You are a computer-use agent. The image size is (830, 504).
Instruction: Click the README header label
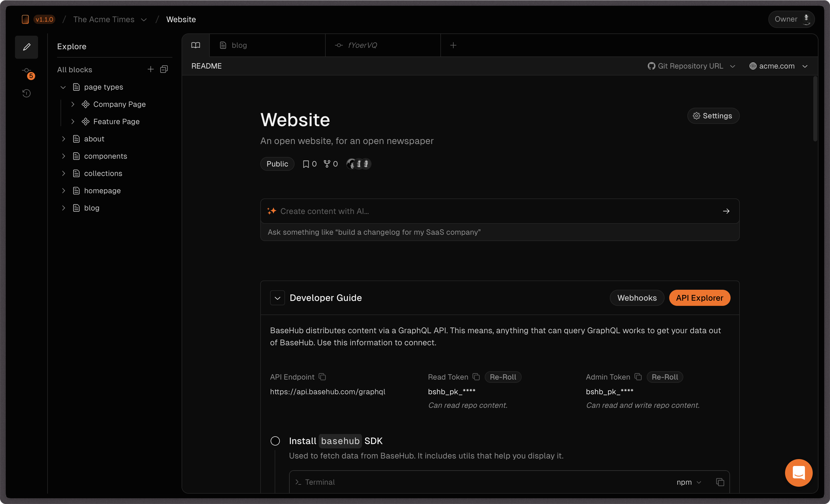(206, 66)
